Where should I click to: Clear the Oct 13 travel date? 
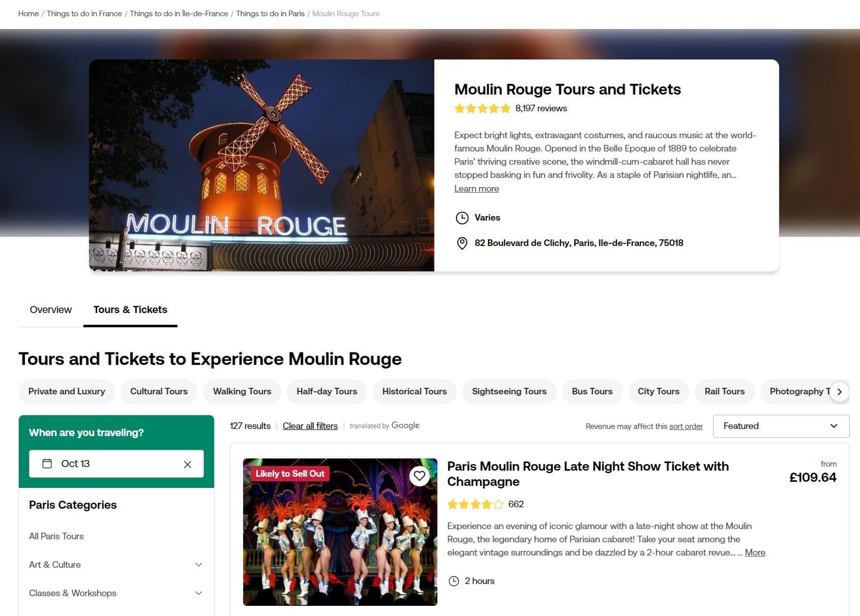point(188,464)
